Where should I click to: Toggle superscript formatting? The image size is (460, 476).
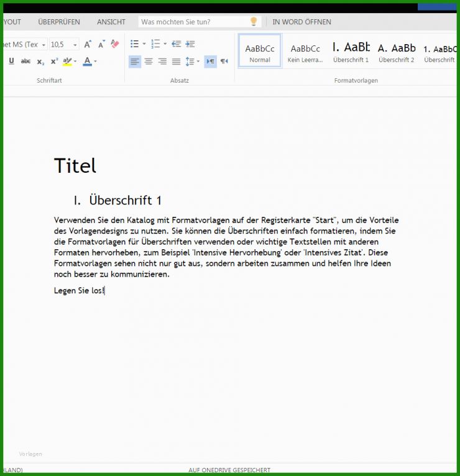pos(54,61)
